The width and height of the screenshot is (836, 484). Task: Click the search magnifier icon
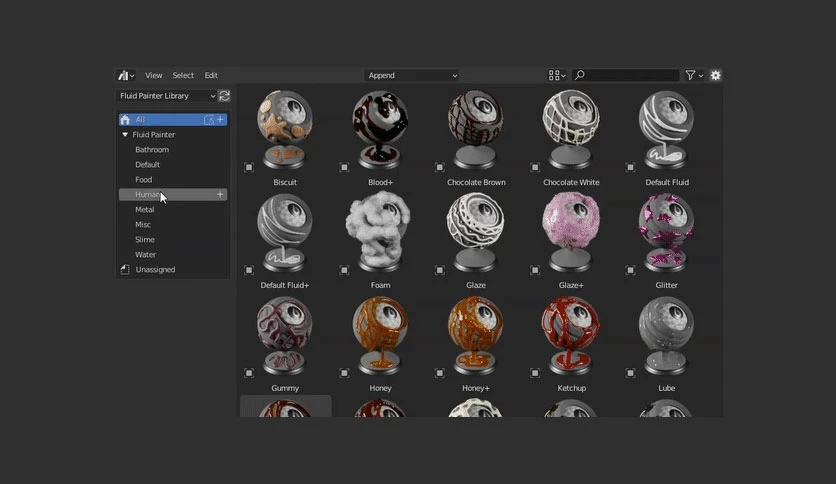tap(580, 75)
